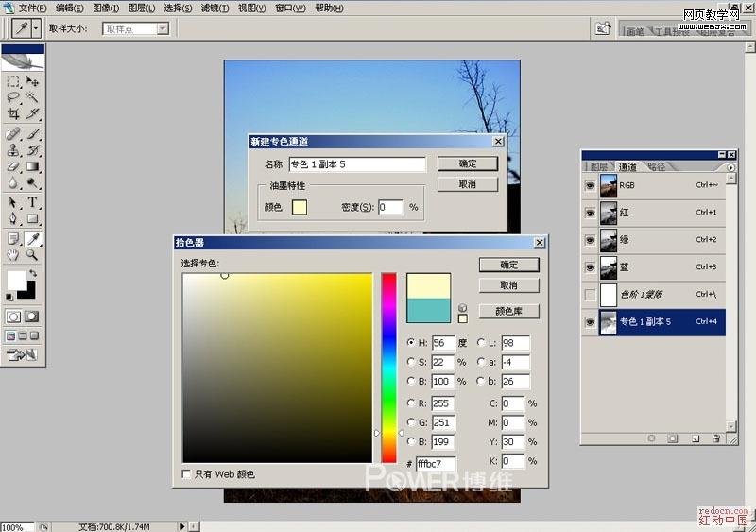Screen dimensions: 756x532
Task: Select the Move tool
Action: pyautogui.click(x=33, y=82)
